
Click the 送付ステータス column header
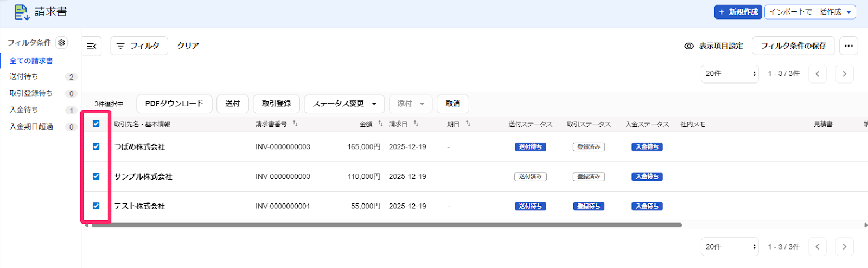tap(531, 124)
